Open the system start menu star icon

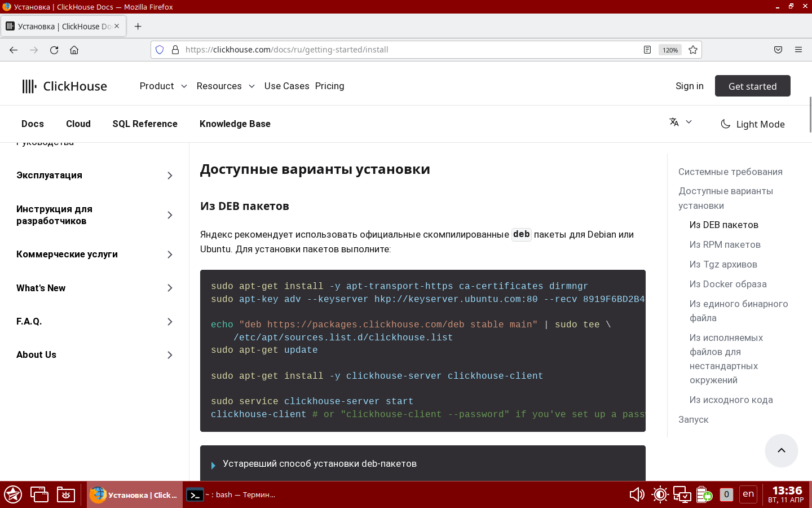click(13, 494)
